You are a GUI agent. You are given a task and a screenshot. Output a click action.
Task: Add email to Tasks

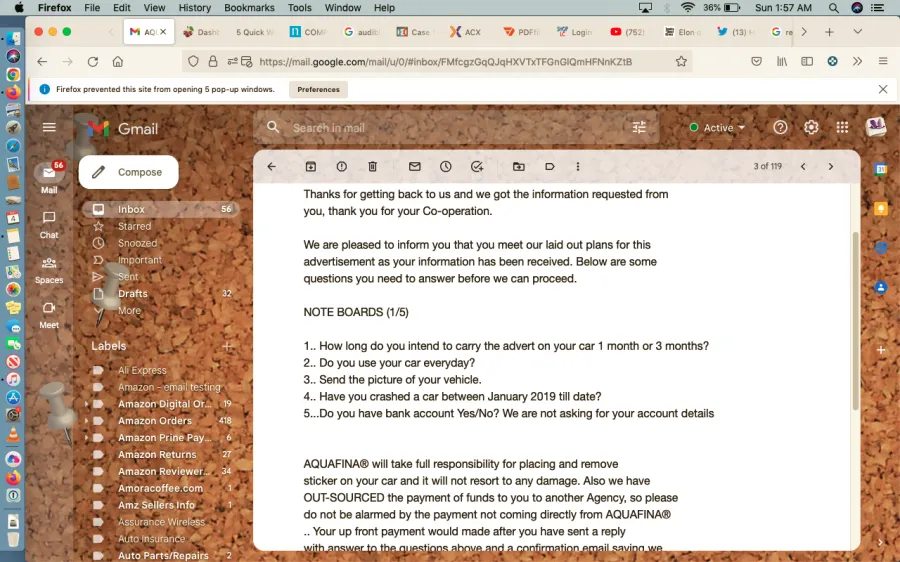click(x=476, y=166)
